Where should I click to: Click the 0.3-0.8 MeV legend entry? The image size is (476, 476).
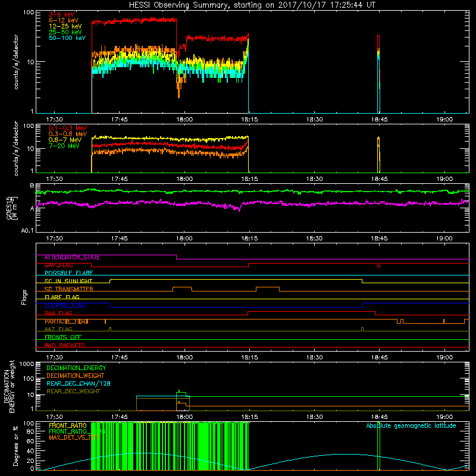pos(68,134)
